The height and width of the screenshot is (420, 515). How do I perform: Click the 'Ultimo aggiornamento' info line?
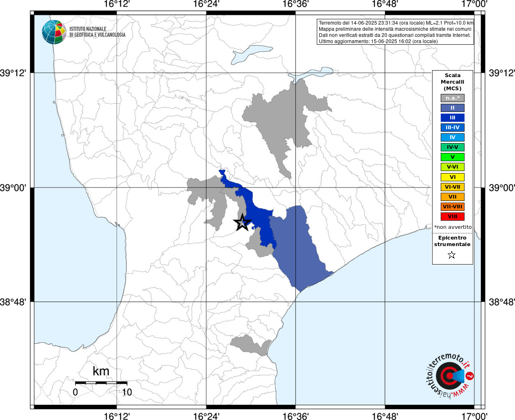tap(378, 41)
